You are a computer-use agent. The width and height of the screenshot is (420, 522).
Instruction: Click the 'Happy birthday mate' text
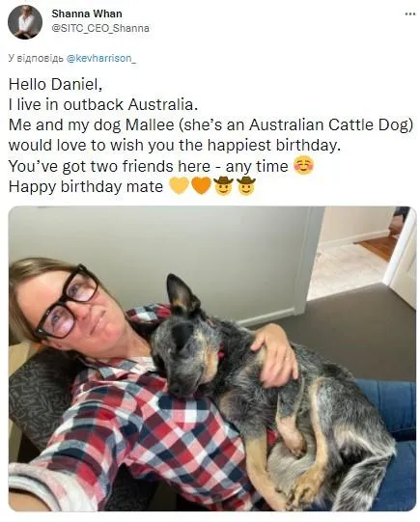tap(86, 186)
